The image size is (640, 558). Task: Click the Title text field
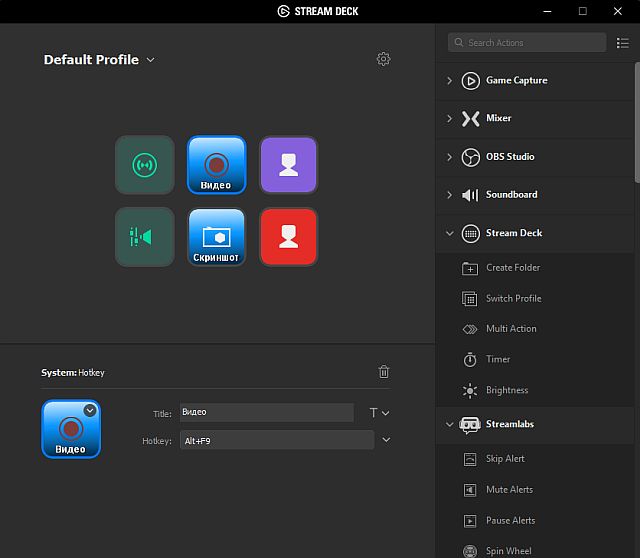click(266, 413)
